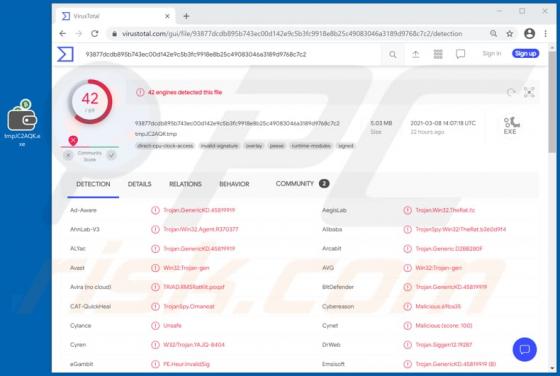Select the tmpJC2AQK.exe desktop icon

[22, 122]
